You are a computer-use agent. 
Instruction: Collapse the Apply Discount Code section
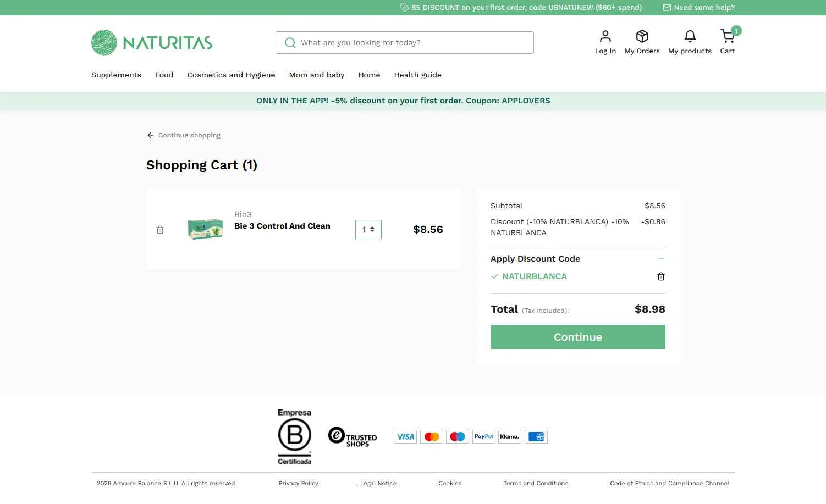[x=661, y=259]
